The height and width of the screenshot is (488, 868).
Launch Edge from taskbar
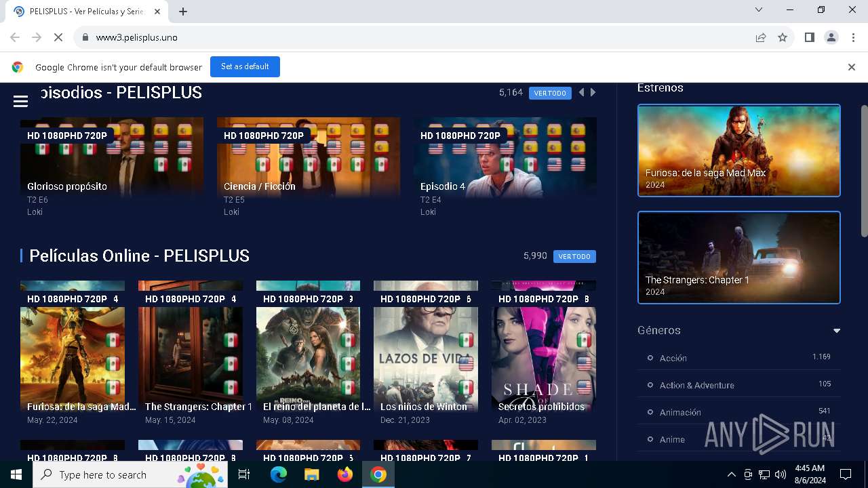279,474
